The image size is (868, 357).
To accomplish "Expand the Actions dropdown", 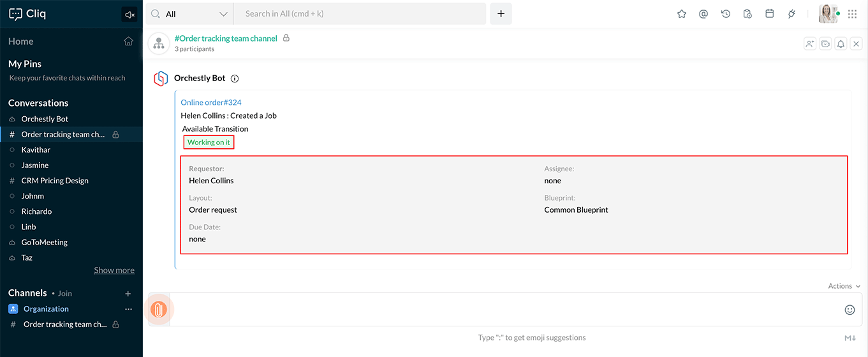I will tap(844, 286).
